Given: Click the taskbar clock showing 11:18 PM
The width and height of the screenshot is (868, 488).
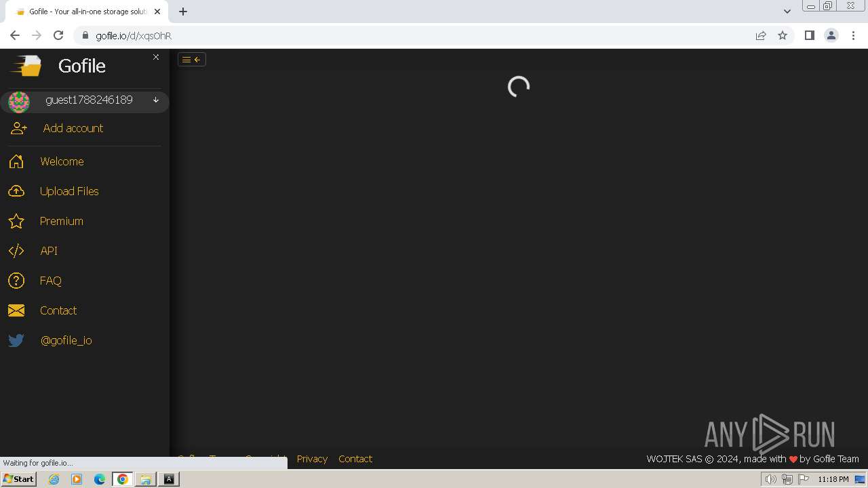Looking at the screenshot, I should 833,479.
